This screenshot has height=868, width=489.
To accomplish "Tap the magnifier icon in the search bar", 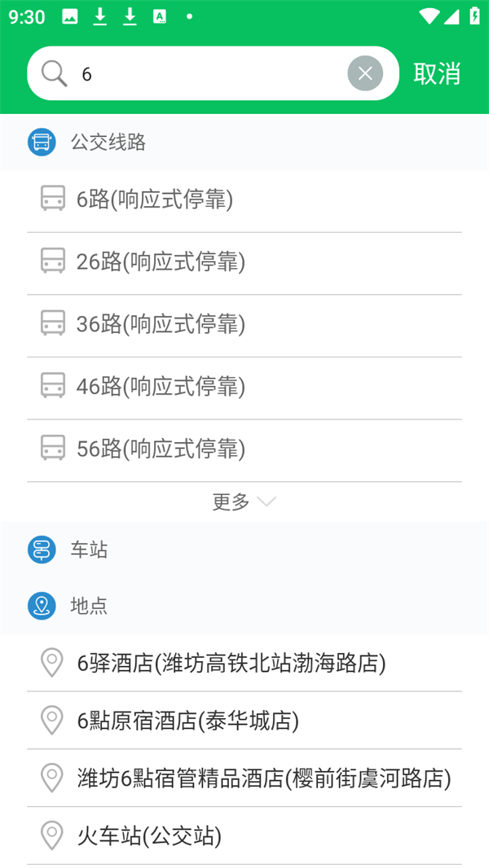I will point(54,72).
